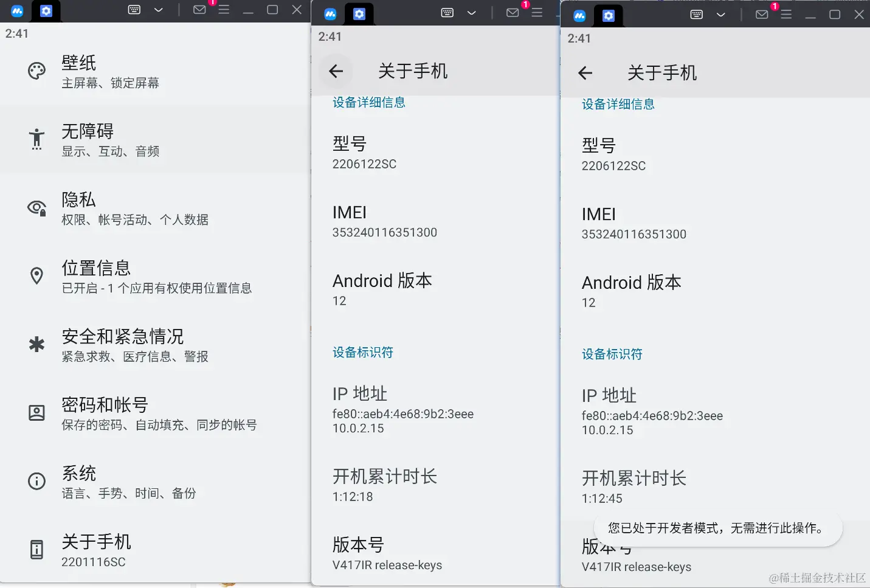Image resolution: width=870 pixels, height=588 pixels.
Task: Tap 设备标识符 header in middle window
Action: pos(363,352)
